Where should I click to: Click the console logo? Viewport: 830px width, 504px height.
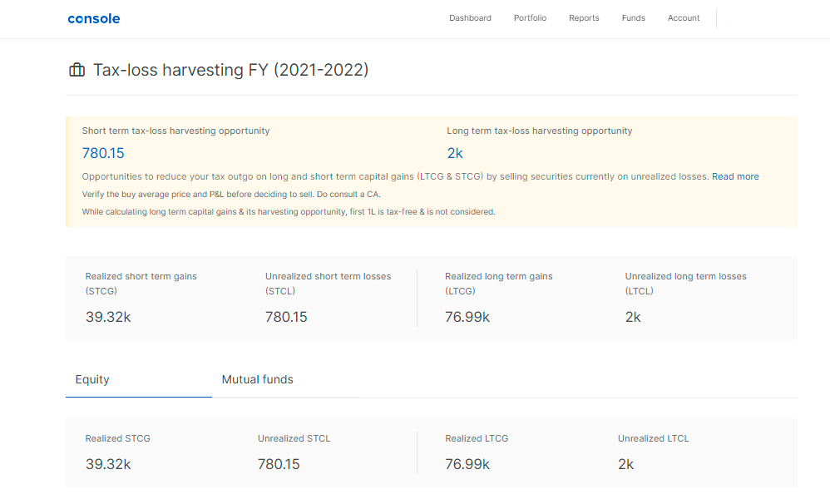point(94,18)
